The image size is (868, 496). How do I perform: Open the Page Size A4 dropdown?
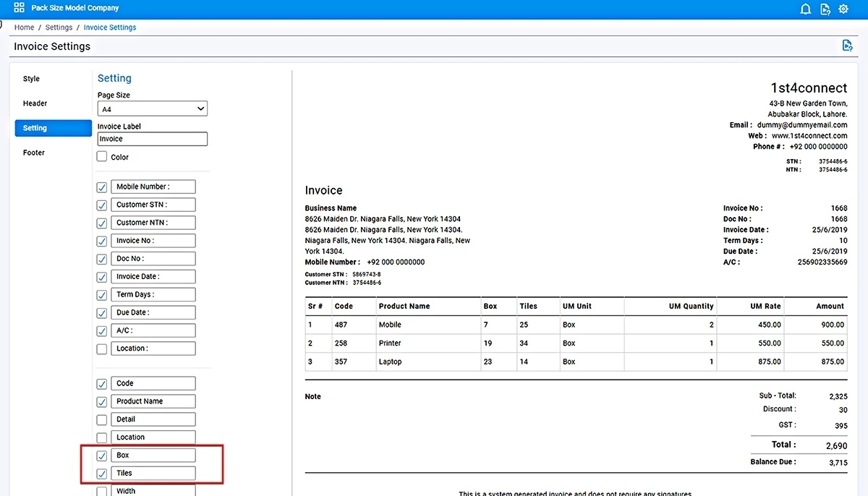pos(153,109)
